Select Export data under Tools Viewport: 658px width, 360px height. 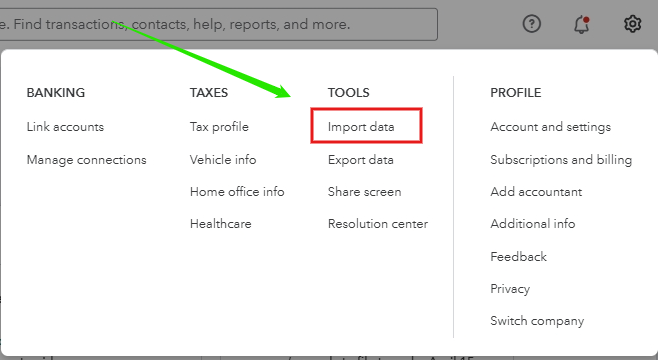point(360,160)
